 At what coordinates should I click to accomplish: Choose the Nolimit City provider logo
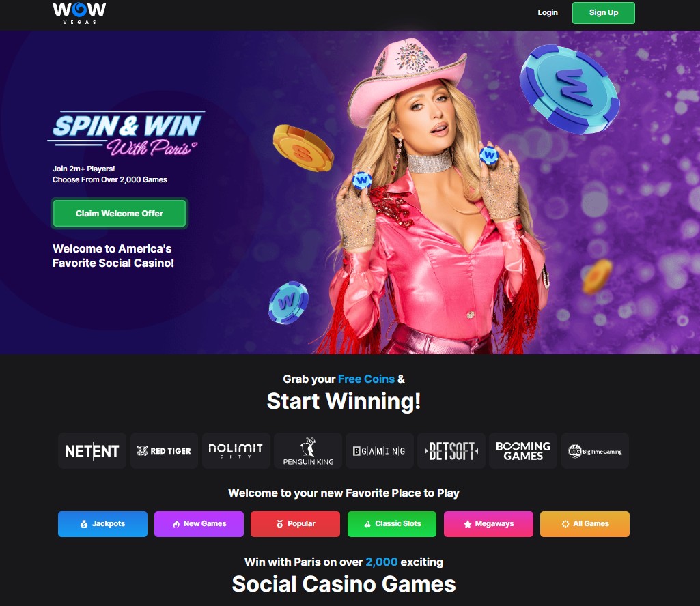tap(236, 450)
